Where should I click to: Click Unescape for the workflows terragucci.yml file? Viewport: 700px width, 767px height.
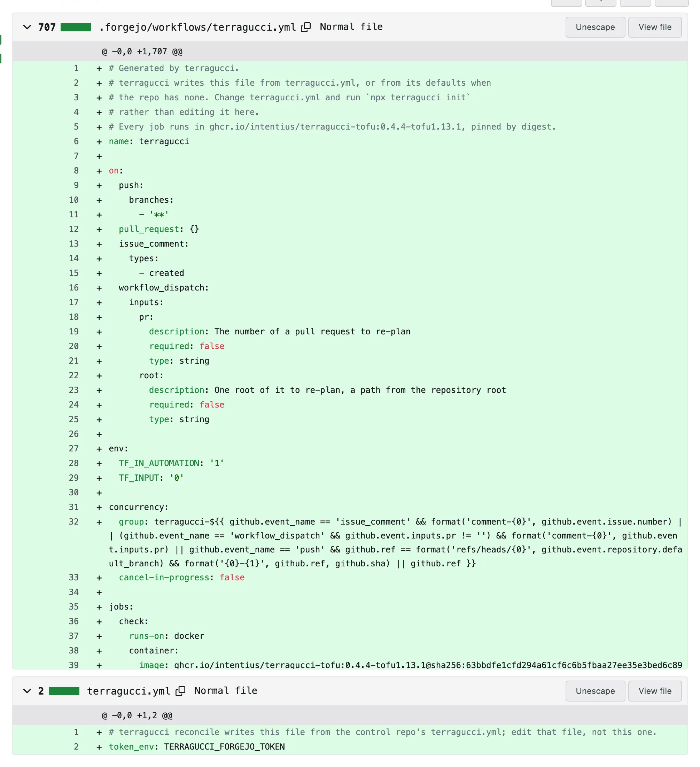pyautogui.click(x=595, y=27)
